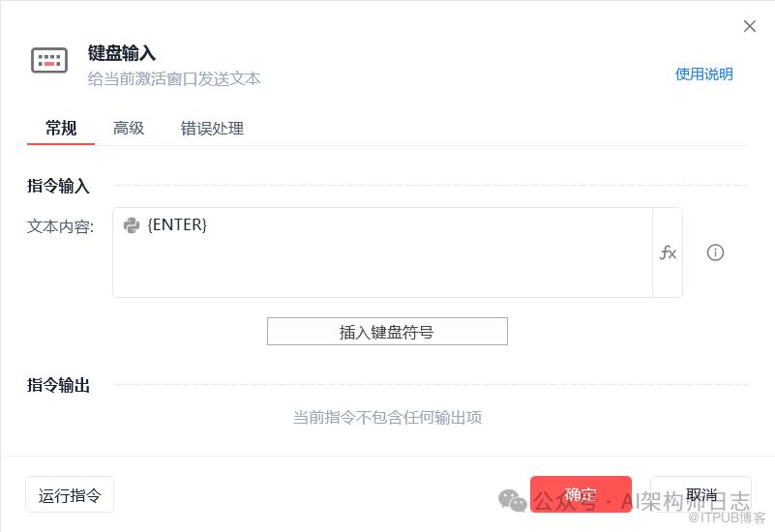775x532 pixels.
Task: Select the 常规 tab
Action: 61,128
